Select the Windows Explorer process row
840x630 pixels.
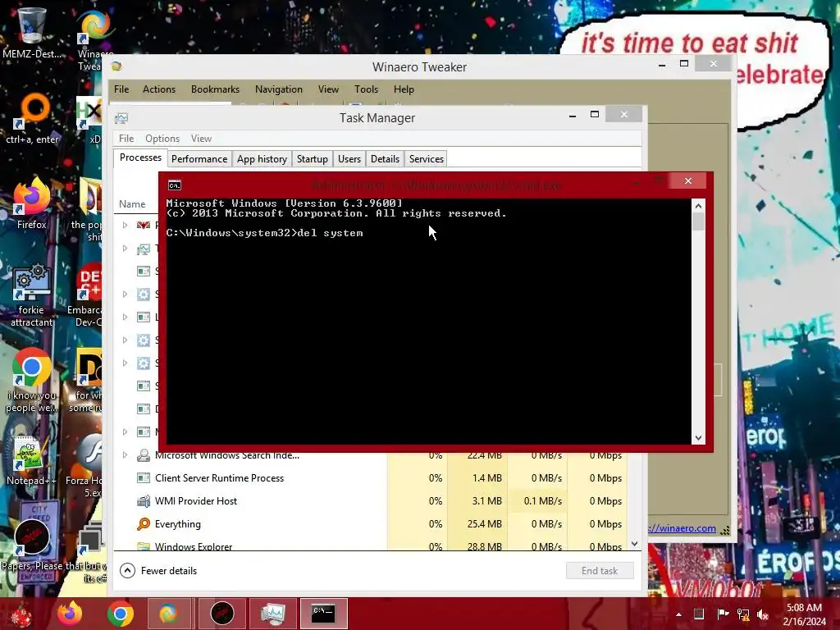point(370,546)
